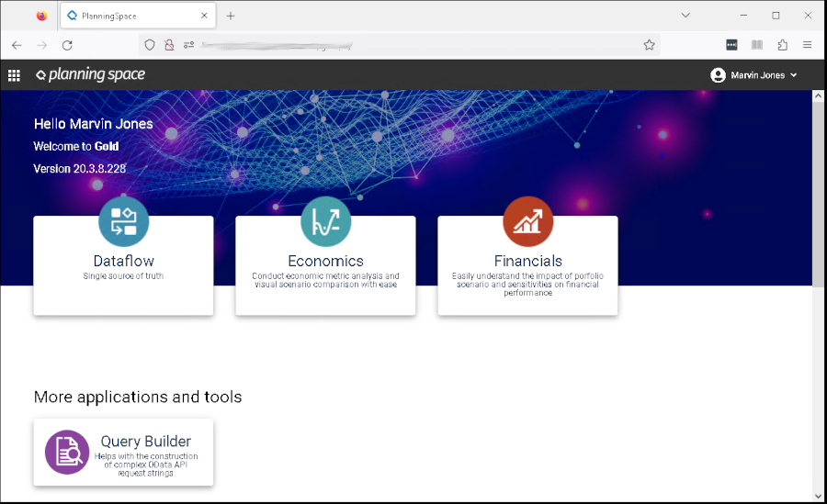
Task: Open the app launcher grid icon
Action: pos(14,75)
